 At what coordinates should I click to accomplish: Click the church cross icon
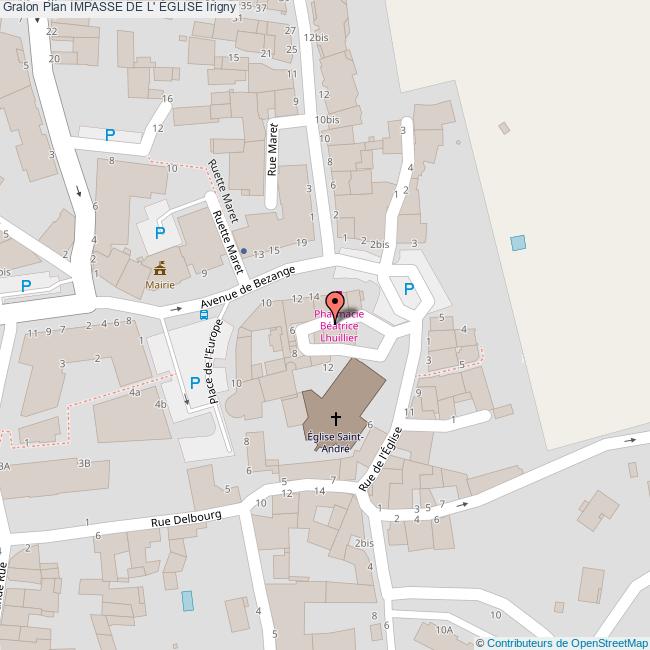(336, 419)
